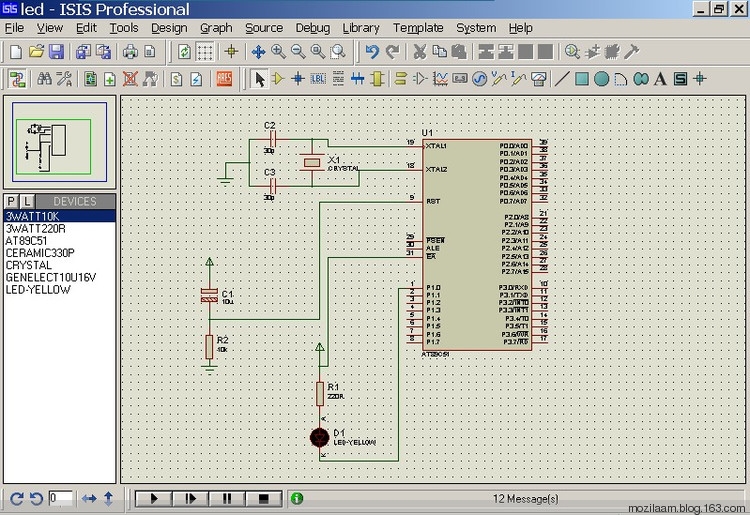The image size is (750, 515).
Task: Select the 2D line drawing tool
Action: tap(562, 78)
